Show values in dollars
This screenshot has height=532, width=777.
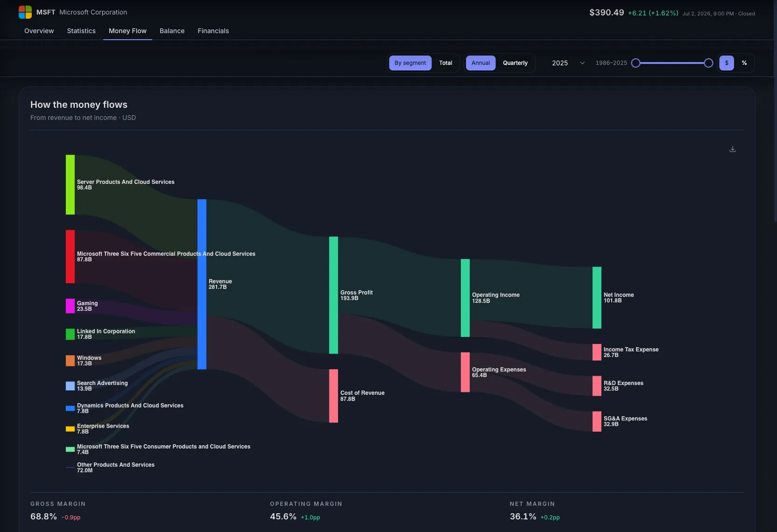click(727, 63)
